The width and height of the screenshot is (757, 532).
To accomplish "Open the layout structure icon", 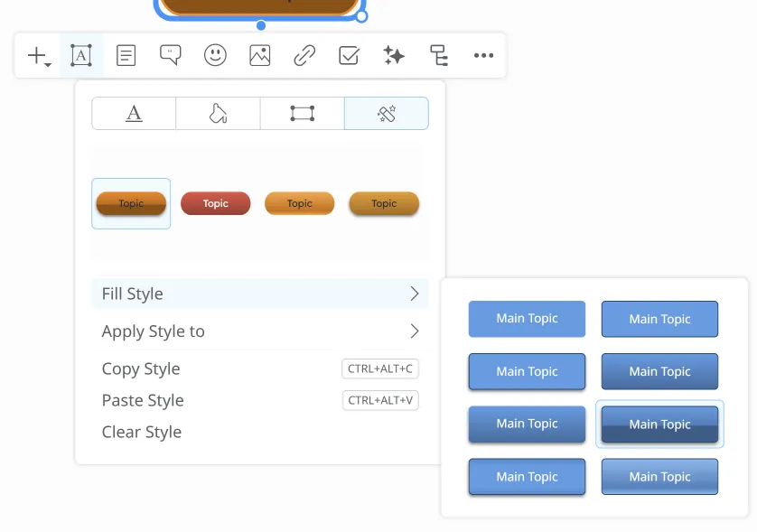I will [439, 56].
